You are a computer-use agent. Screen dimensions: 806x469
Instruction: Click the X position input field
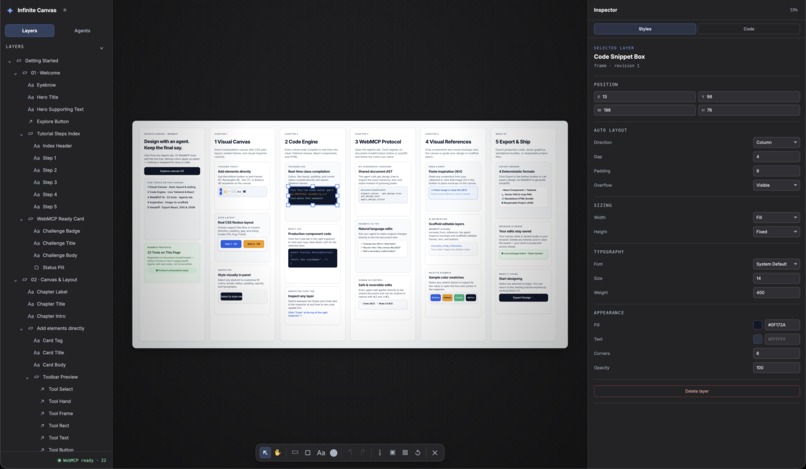point(645,97)
